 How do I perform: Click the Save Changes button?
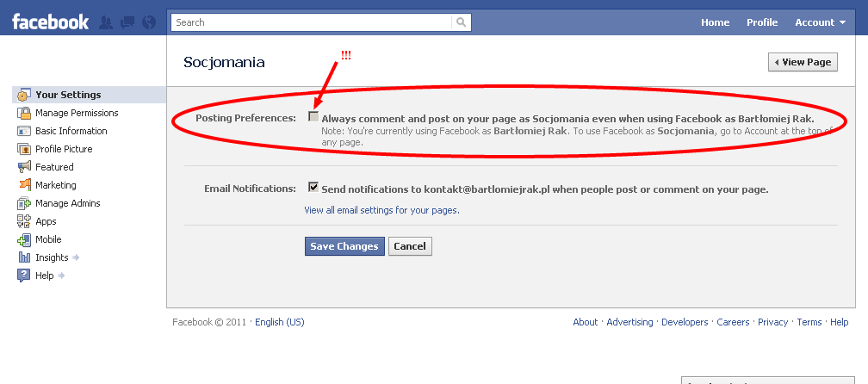click(344, 246)
